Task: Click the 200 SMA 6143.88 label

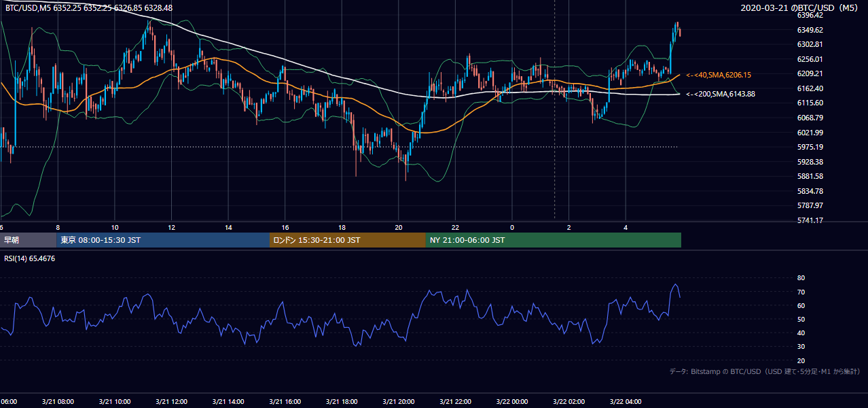Action: point(721,94)
